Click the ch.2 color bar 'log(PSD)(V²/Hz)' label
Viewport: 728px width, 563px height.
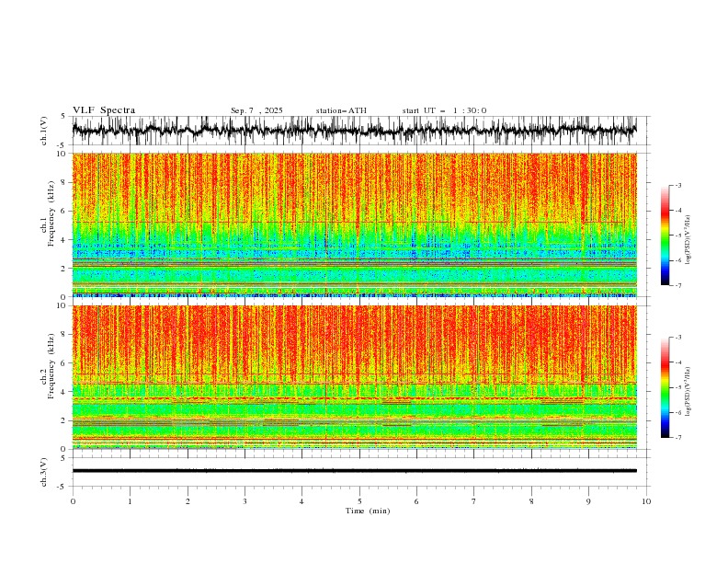(x=688, y=391)
